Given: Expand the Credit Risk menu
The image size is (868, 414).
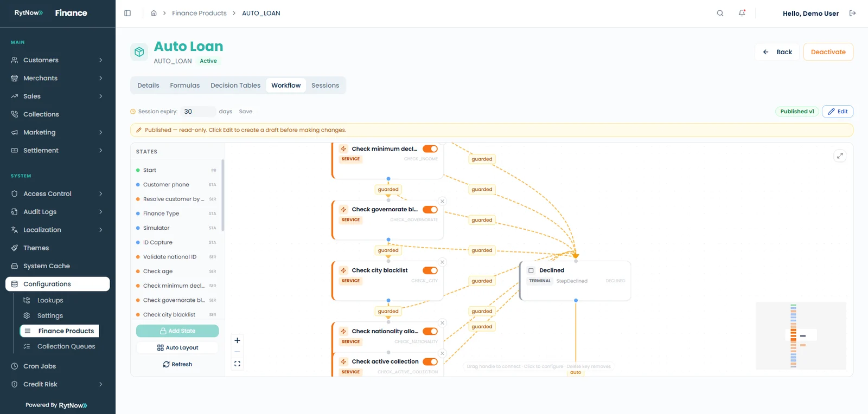Looking at the screenshot, I should coord(58,384).
